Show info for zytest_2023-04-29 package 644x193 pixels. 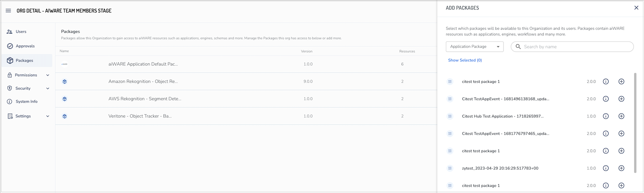(x=606, y=168)
